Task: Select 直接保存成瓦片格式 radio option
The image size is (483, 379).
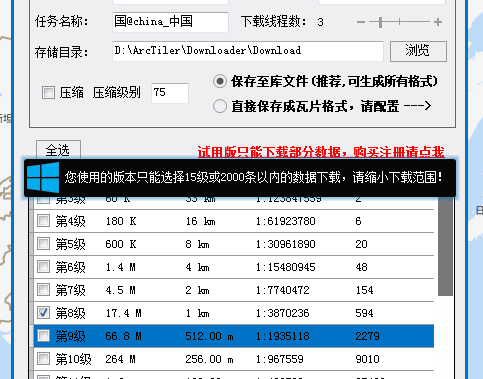Action: (220, 106)
